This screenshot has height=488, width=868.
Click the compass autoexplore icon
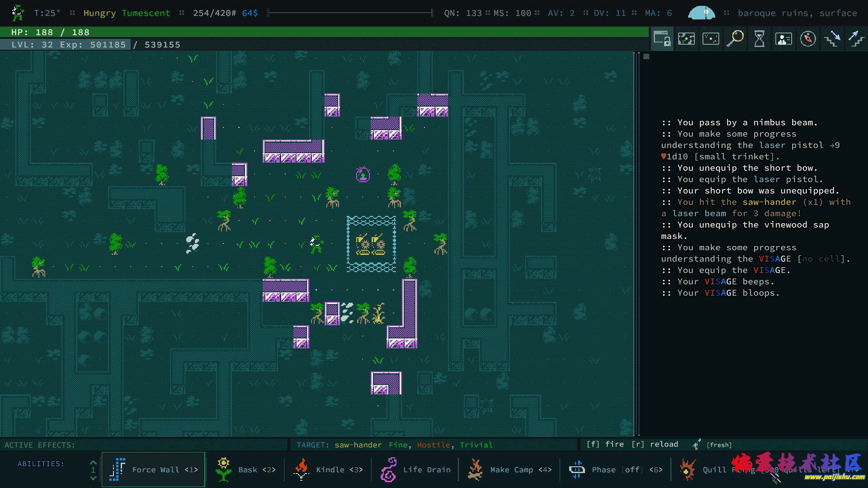pos(808,39)
